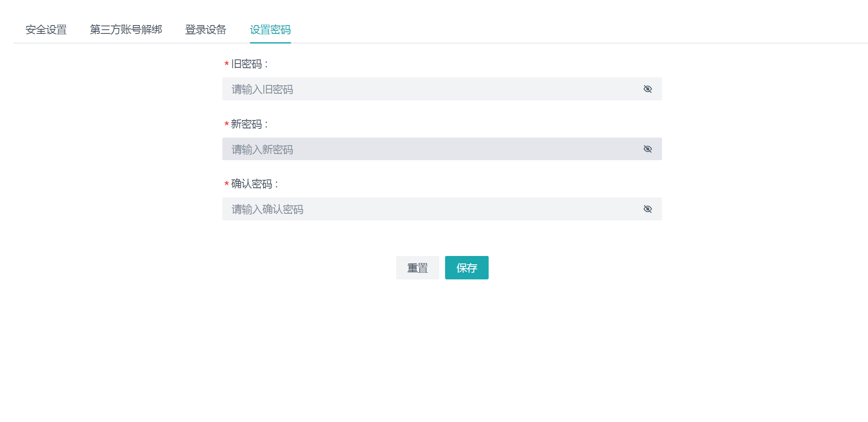The height and width of the screenshot is (422, 868).
Task: Select the 设置密码 tab
Action: pos(270,30)
